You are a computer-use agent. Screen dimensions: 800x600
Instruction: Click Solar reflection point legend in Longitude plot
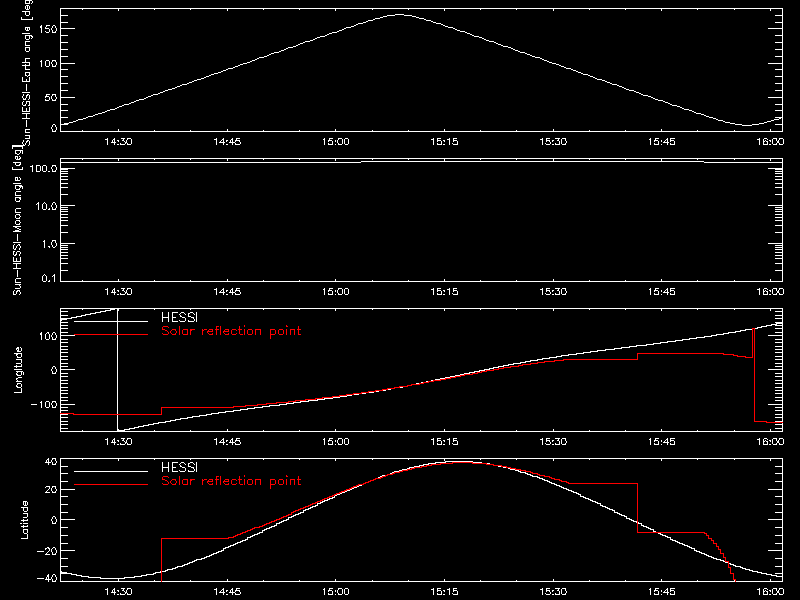[231, 331]
